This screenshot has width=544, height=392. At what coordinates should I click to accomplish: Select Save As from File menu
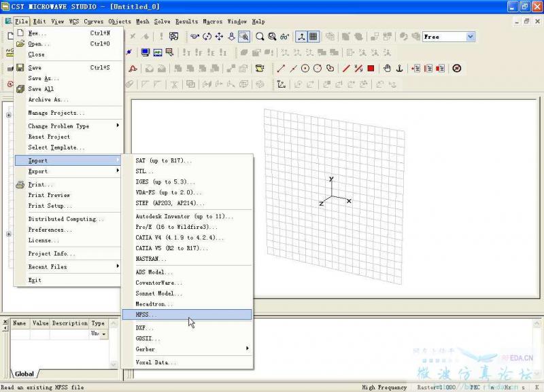[x=69, y=78]
